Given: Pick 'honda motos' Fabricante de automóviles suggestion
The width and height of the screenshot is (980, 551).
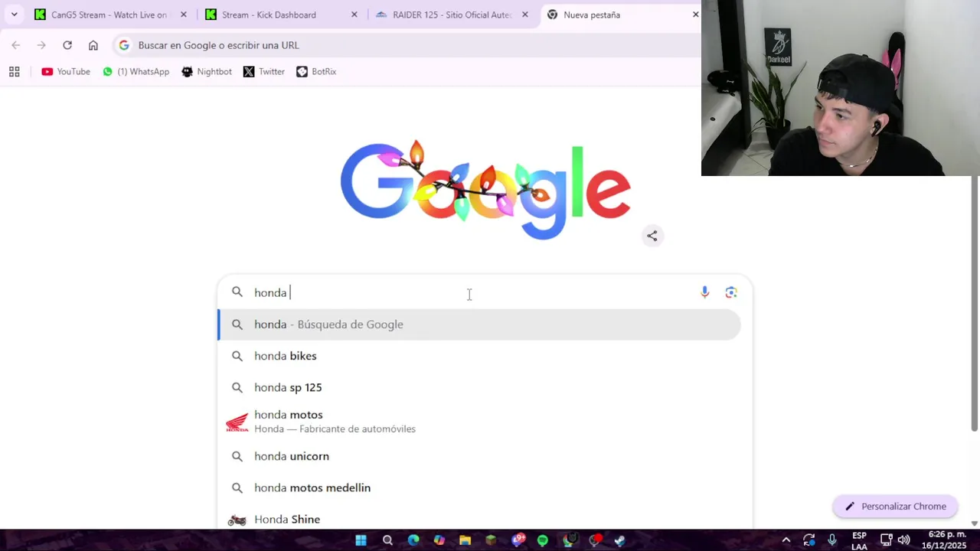Looking at the screenshot, I should coord(479,422).
